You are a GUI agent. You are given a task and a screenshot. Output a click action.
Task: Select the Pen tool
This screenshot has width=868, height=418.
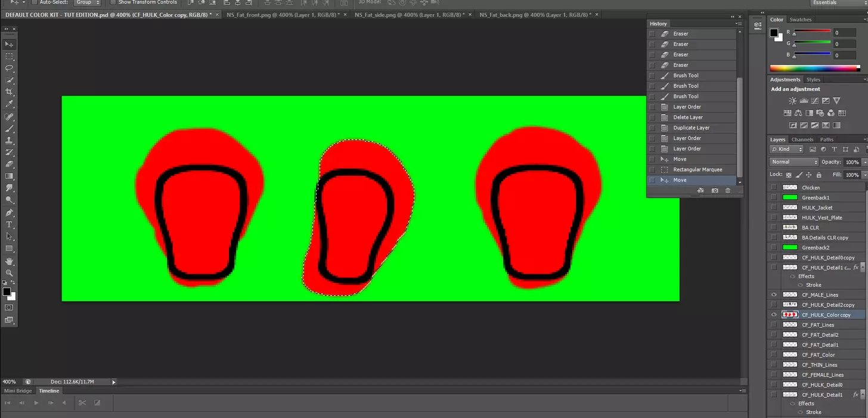point(9,213)
